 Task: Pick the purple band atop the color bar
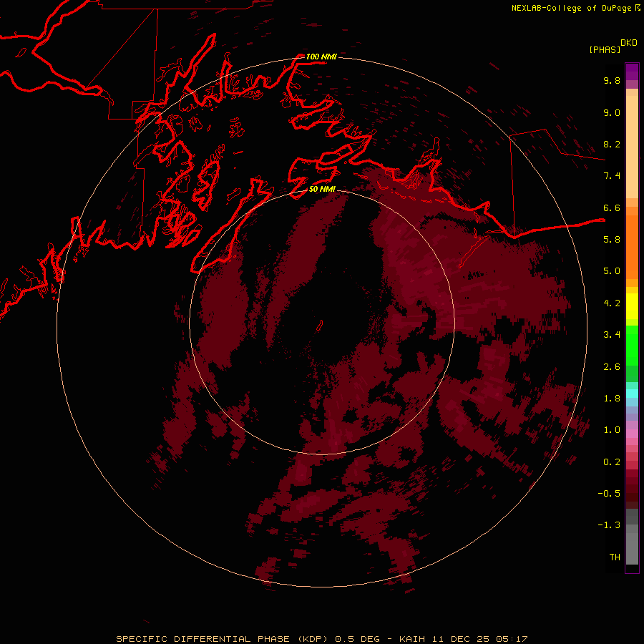tap(632, 72)
